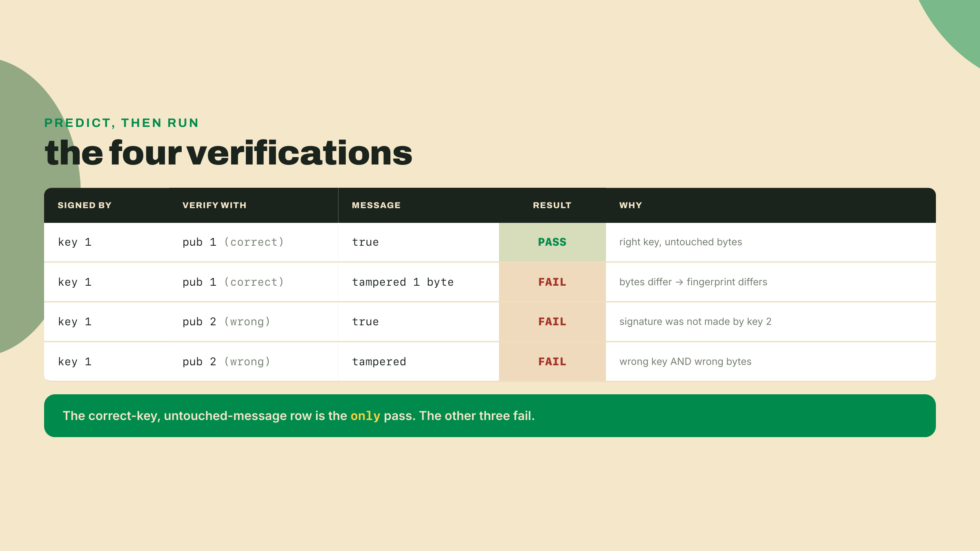Click 'signature was not made by key 2'

click(695, 322)
